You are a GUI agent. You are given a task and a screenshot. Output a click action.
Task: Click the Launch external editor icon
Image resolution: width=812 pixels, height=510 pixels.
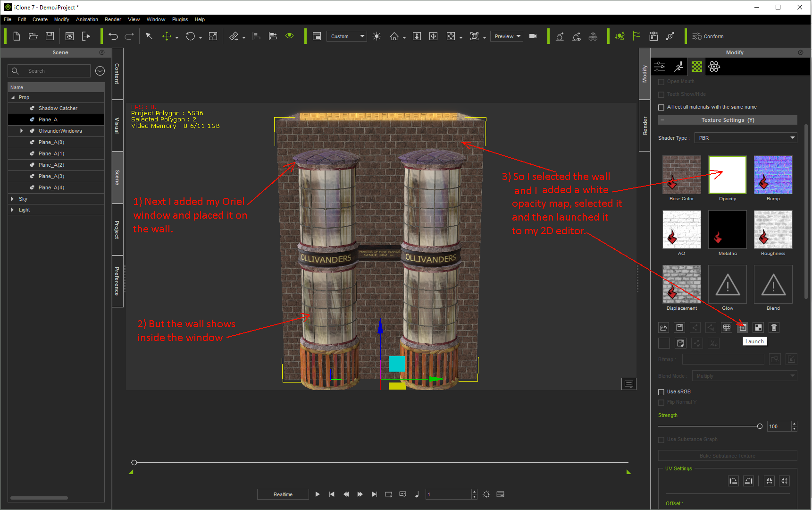click(743, 327)
